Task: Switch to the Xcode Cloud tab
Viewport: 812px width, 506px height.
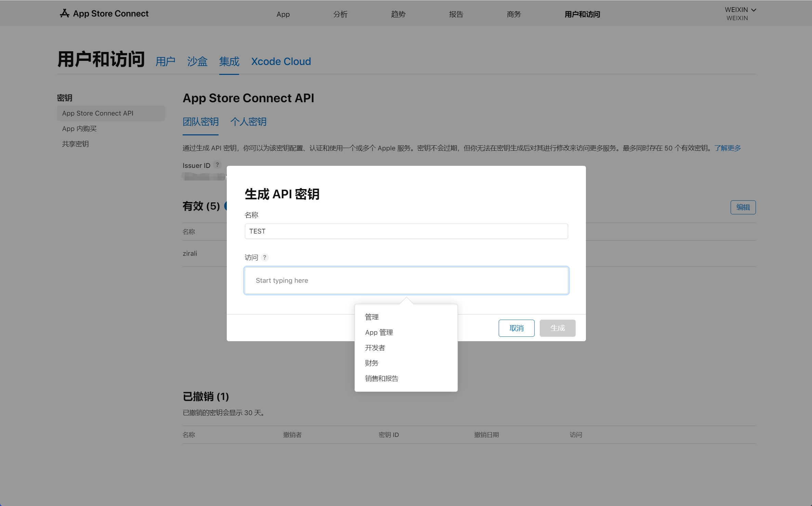Action: tap(281, 62)
